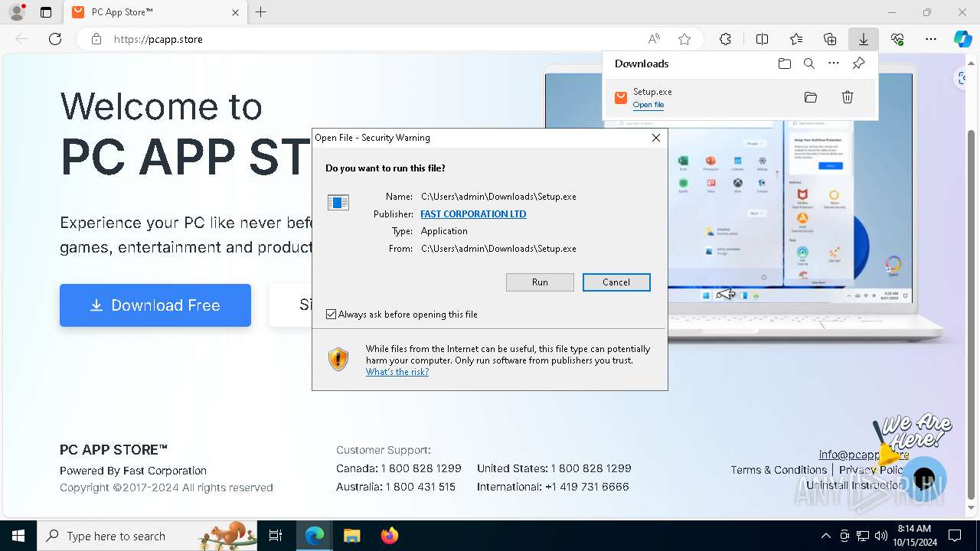
Task: Open the Favorites list icon
Action: (x=796, y=39)
